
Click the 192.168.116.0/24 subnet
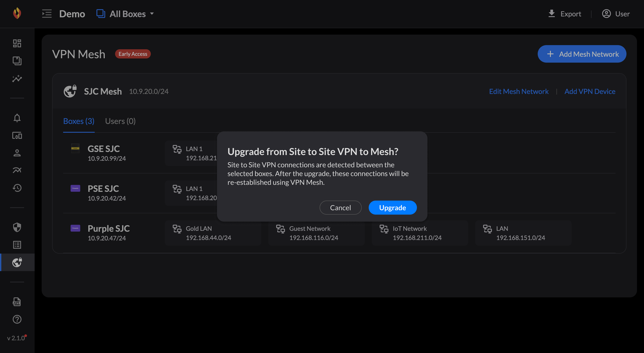pos(313,238)
